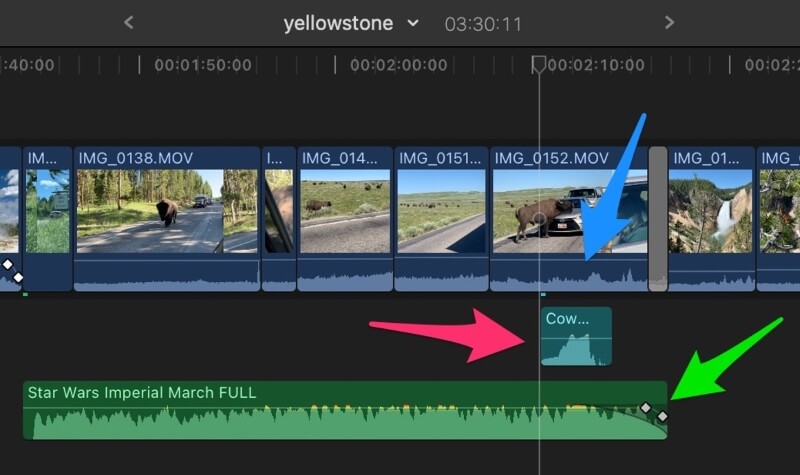Click the 00:02:00:00 ruler position

[398, 65]
